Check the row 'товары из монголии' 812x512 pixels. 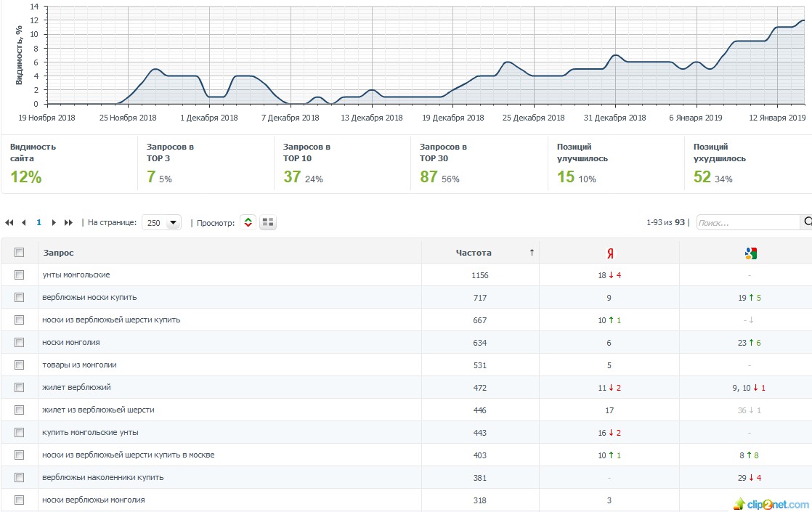tap(19, 365)
